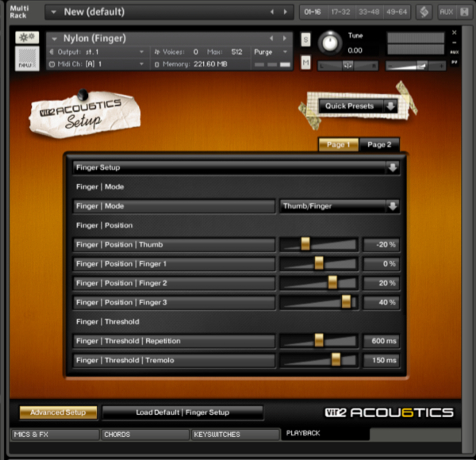The height and width of the screenshot is (460, 476).
Task: Click the Tune value 0.00
Action: point(355,51)
